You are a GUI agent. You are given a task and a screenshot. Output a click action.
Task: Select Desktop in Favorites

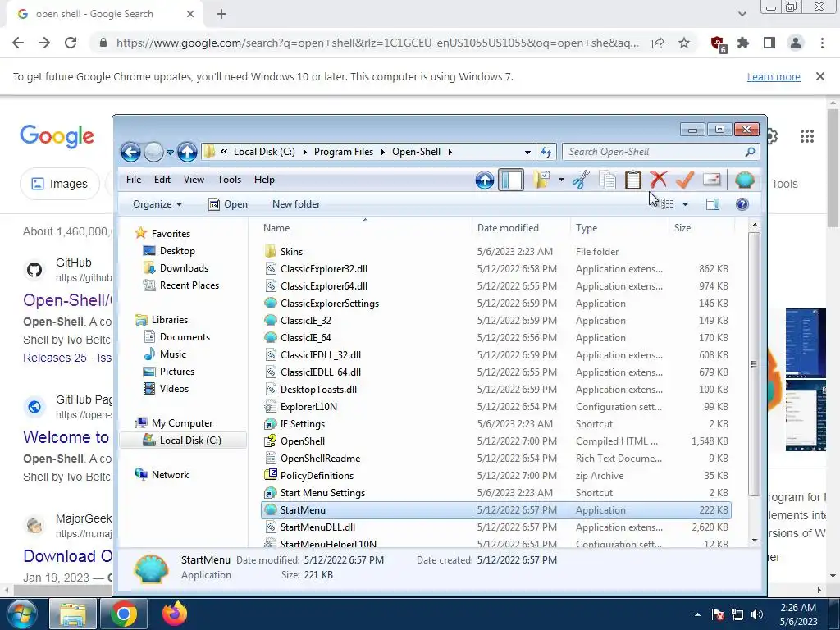coord(177,251)
